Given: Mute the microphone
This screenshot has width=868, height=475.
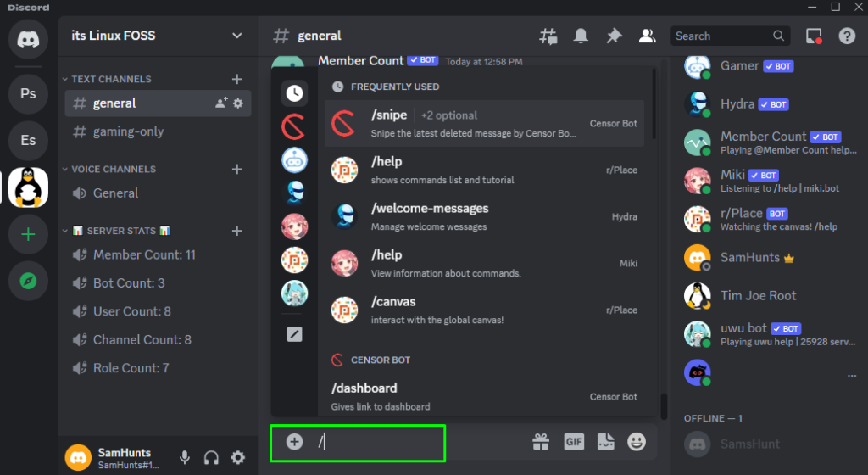Looking at the screenshot, I should [x=185, y=458].
